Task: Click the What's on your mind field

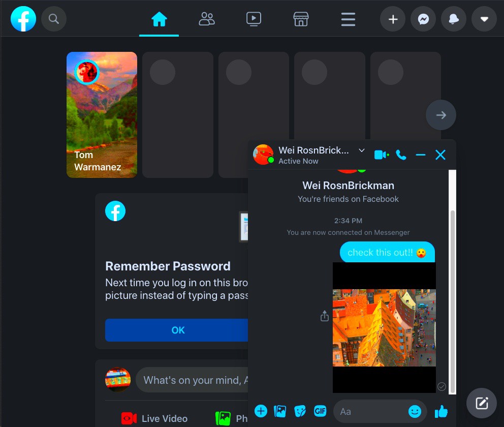Action: (x=193, y=380)
